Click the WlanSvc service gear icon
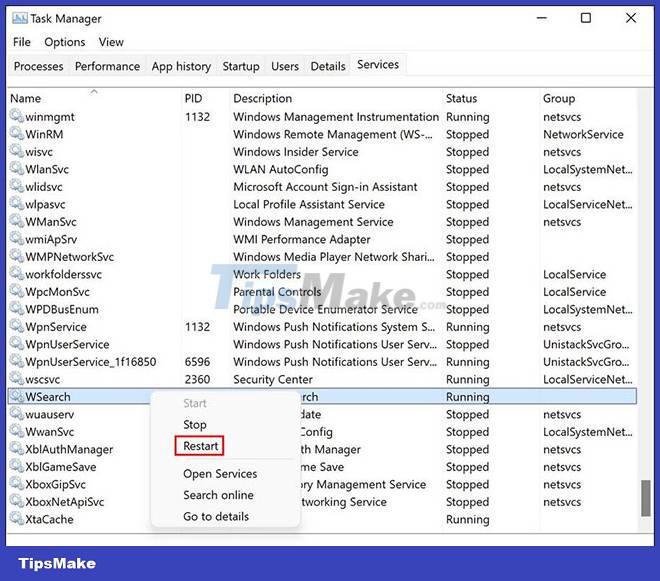 coord(17,168)
